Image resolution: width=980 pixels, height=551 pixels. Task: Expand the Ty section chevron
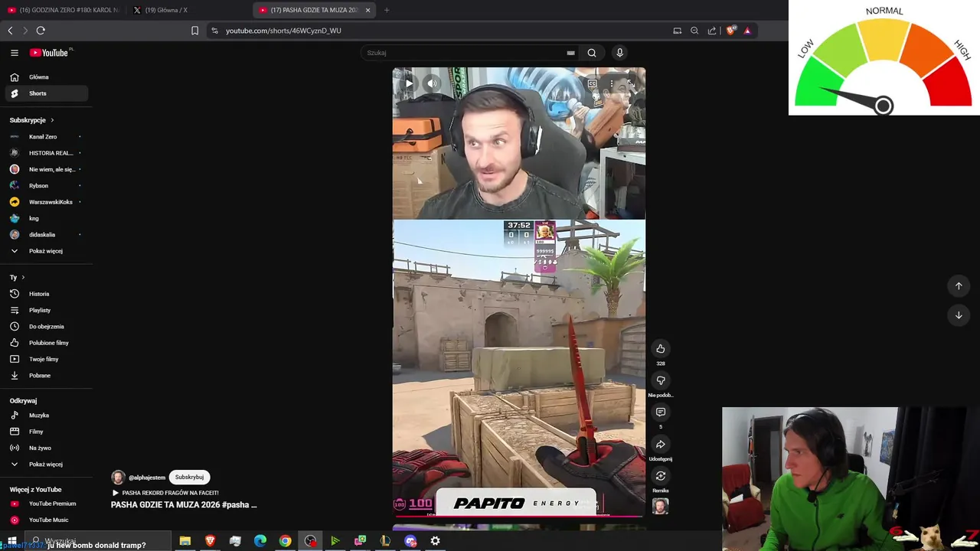point(23,277)
